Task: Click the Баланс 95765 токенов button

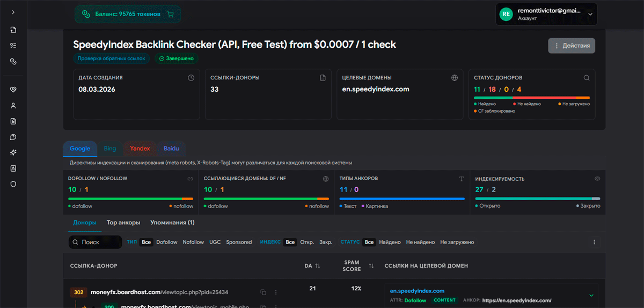Action: click(128, 14)
